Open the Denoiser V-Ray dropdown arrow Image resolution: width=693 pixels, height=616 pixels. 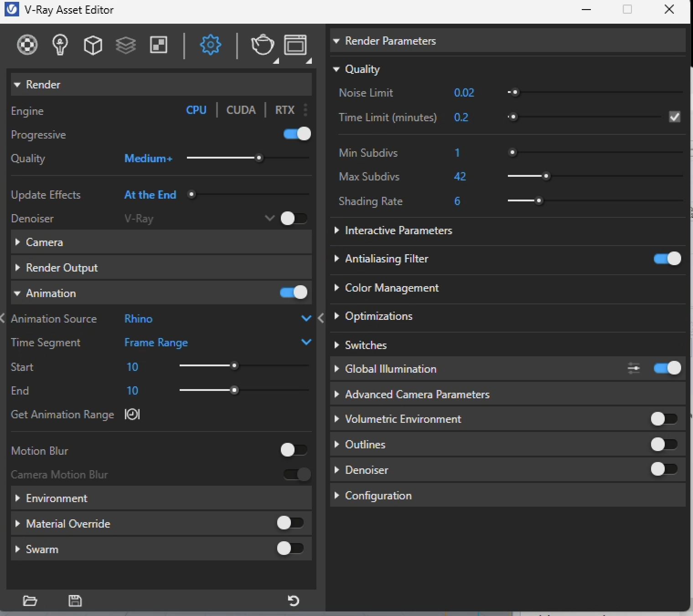269,218
